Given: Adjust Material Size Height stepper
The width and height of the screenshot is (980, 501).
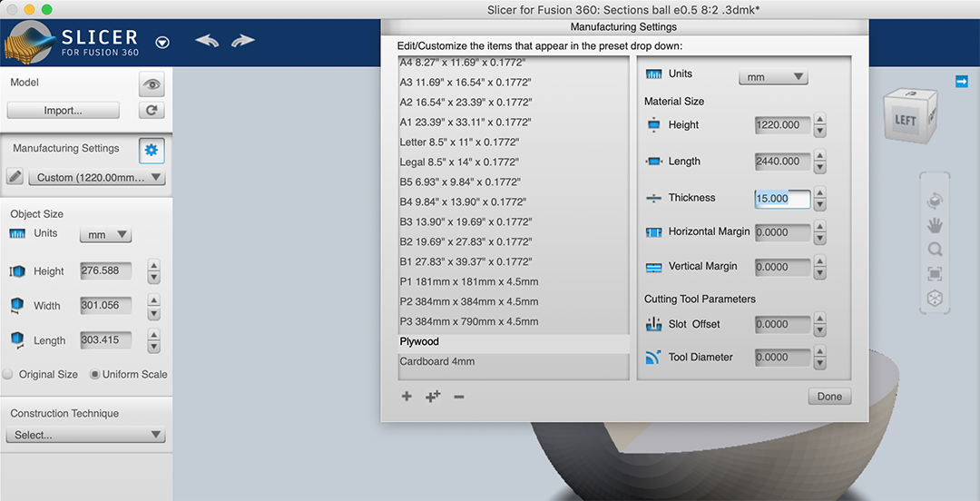Looking at the screenshot, I should pyautogui.click(x=820, y=125).
